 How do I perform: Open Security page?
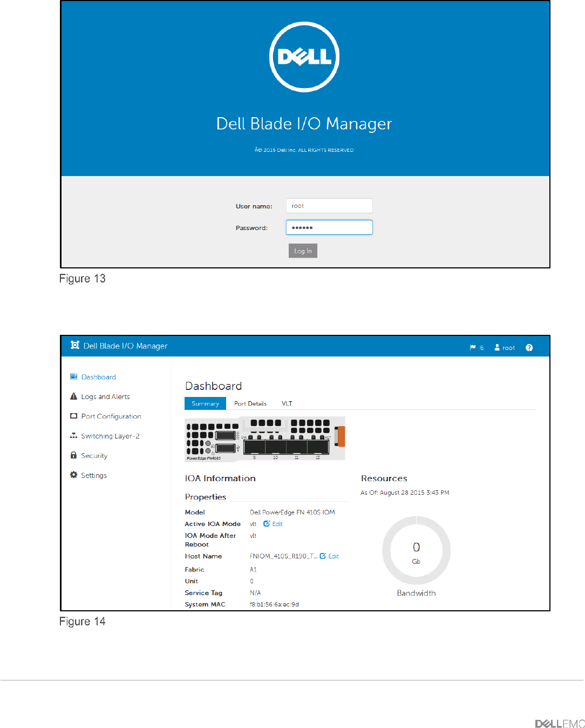click(94, 456)
